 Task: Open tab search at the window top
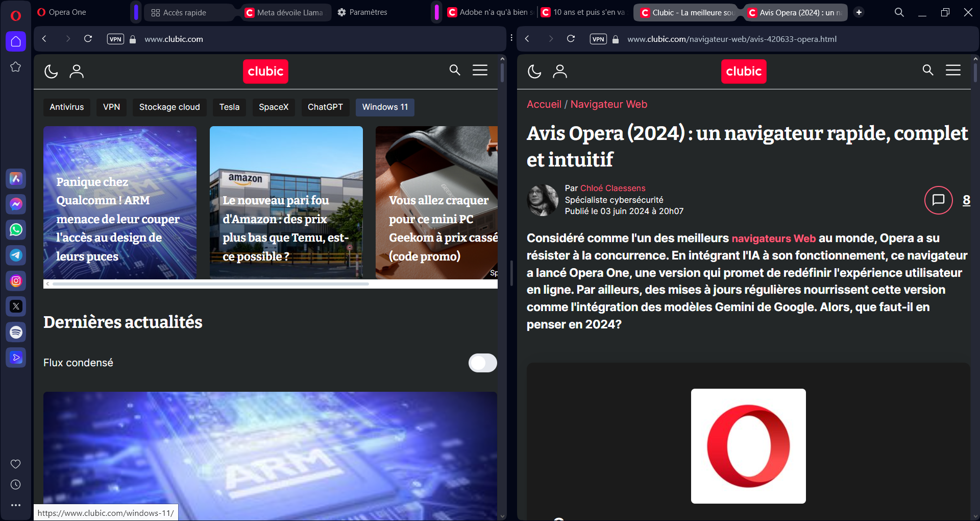899,12
